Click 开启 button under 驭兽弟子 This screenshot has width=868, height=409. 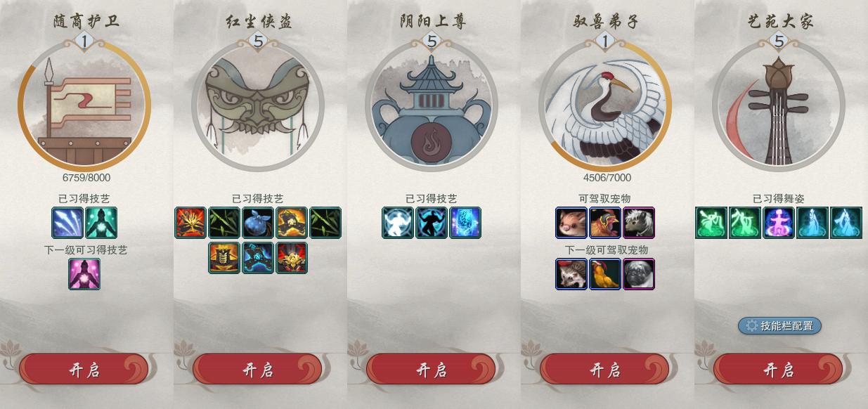(605, 370)
